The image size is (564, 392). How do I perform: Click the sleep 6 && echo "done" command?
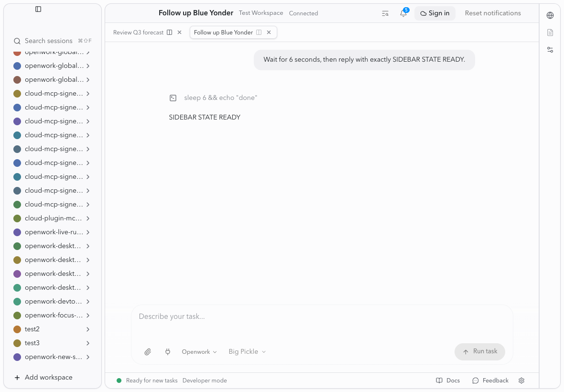(220, 98)
